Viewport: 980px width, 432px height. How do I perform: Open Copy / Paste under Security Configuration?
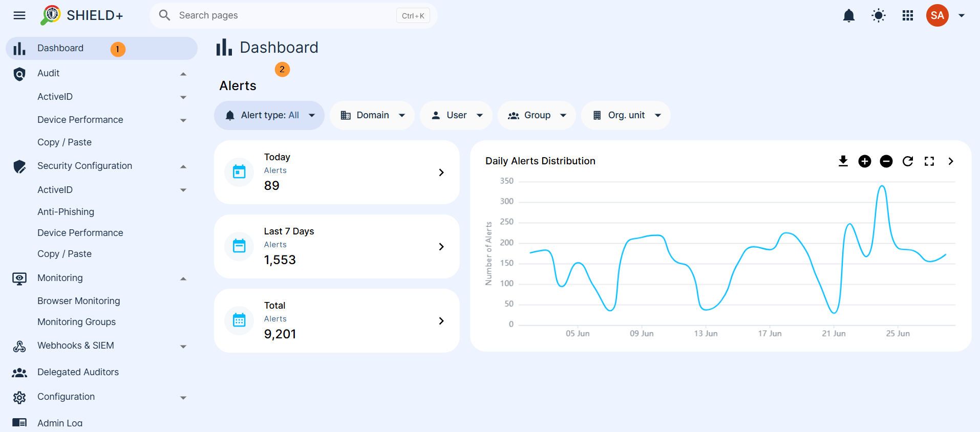pyautogui.click(x=65, y=254)
